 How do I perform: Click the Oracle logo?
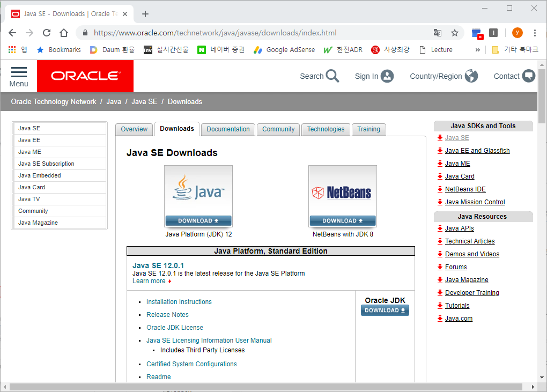tap(85, 76)
